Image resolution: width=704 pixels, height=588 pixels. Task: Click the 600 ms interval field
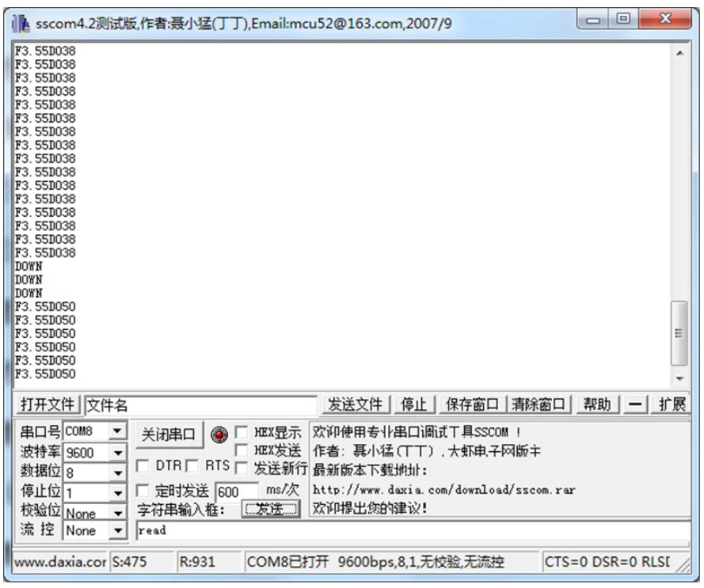(237, 492)
